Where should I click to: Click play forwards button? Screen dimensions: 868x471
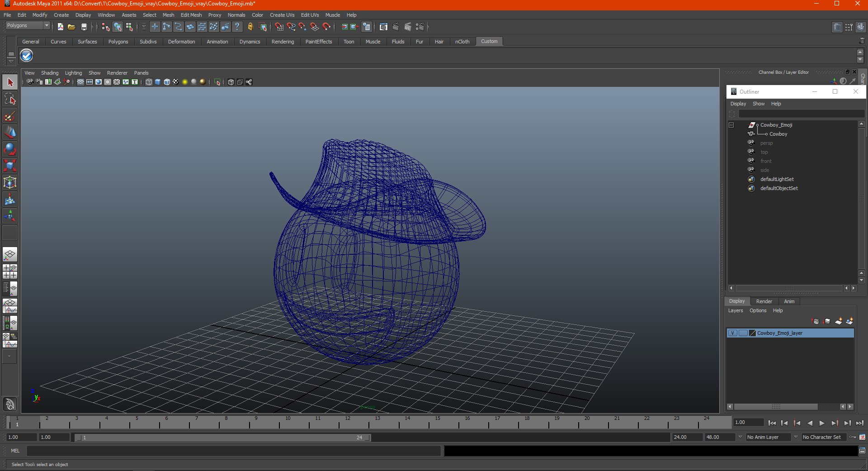point(822,423)
